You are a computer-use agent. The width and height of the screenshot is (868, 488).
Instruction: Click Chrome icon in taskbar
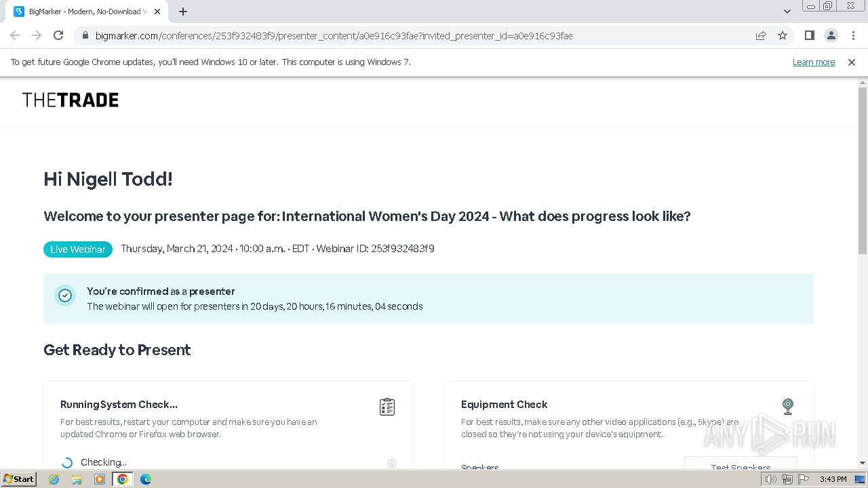point(123,479)
